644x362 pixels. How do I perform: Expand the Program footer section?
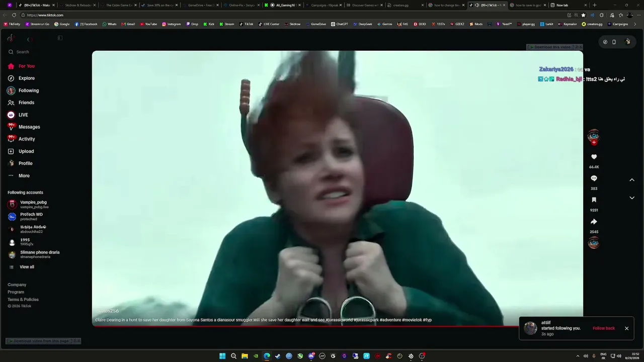[16, 292]
